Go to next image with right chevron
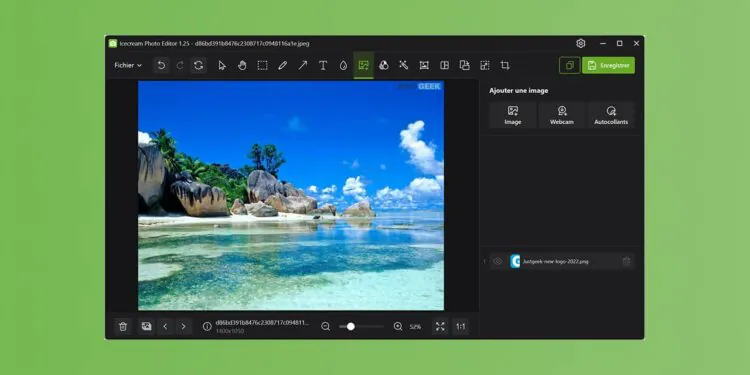Image resolution: width=750 pixels, height=375 pixels. pyautogui.click(x=183, y=327)
